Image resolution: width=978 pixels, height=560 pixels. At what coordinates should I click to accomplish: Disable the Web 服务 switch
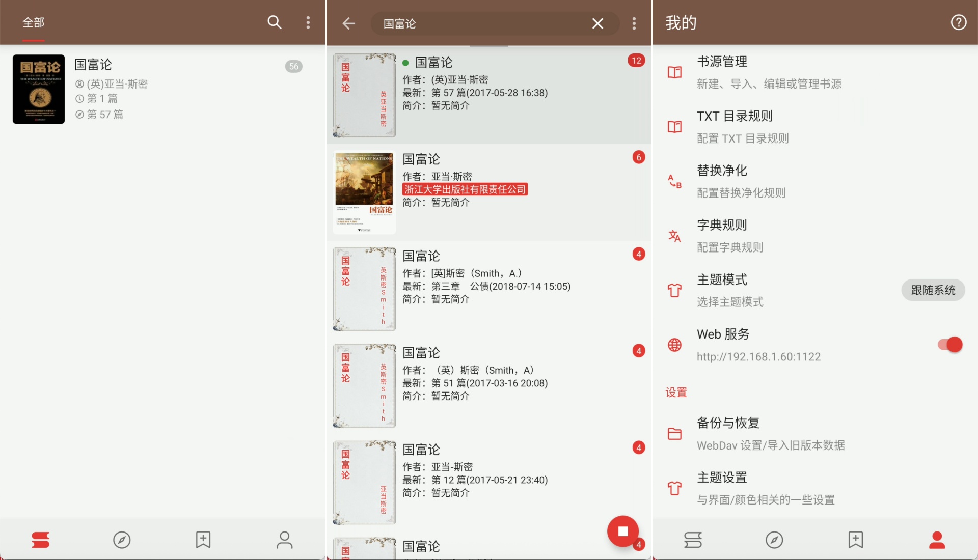click(x=948, y=344)
